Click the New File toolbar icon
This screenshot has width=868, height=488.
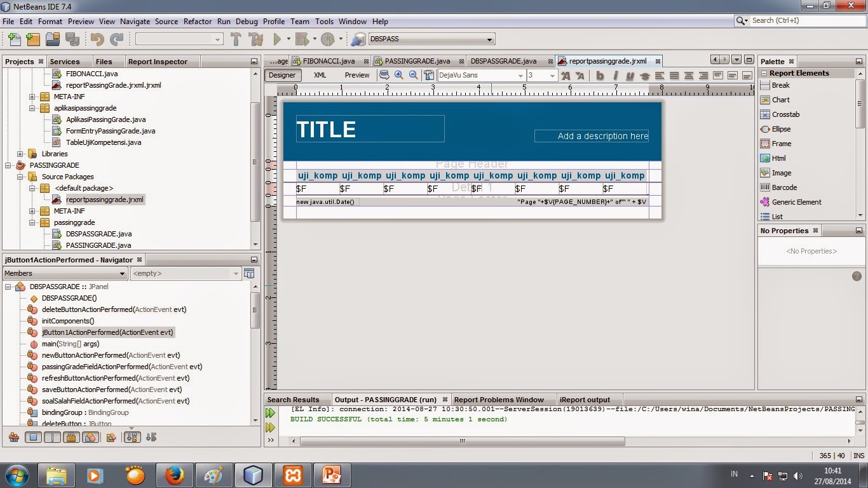[14, 39]
